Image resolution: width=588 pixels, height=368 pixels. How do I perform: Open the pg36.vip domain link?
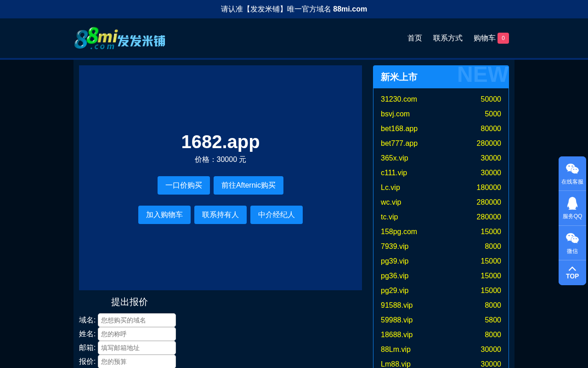point(395,276)
